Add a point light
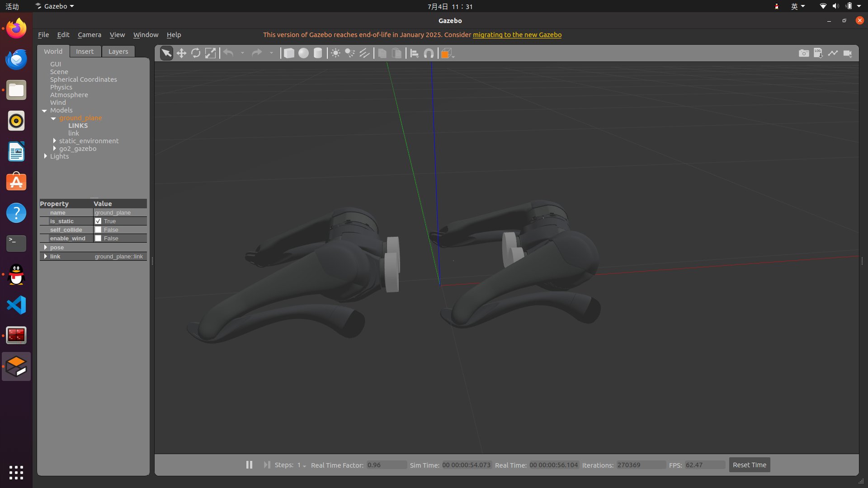 (x=335, y=53)
